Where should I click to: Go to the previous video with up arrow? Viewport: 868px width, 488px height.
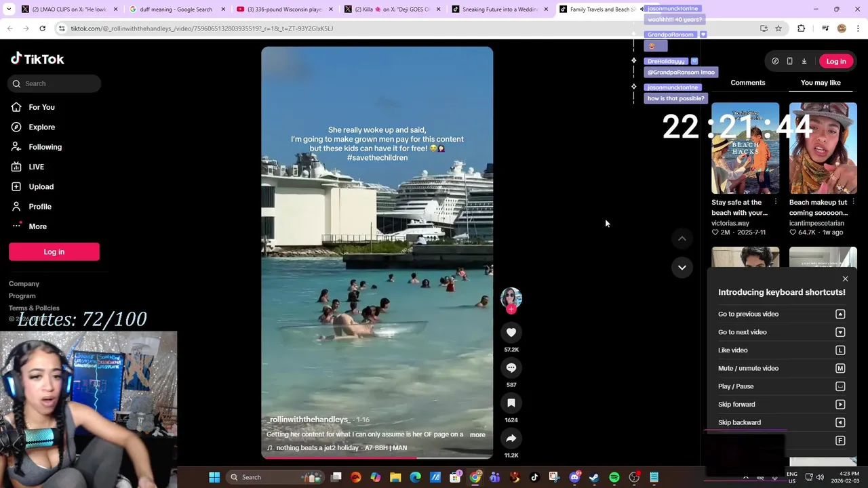pyautogui.click(x=682, y=239)
